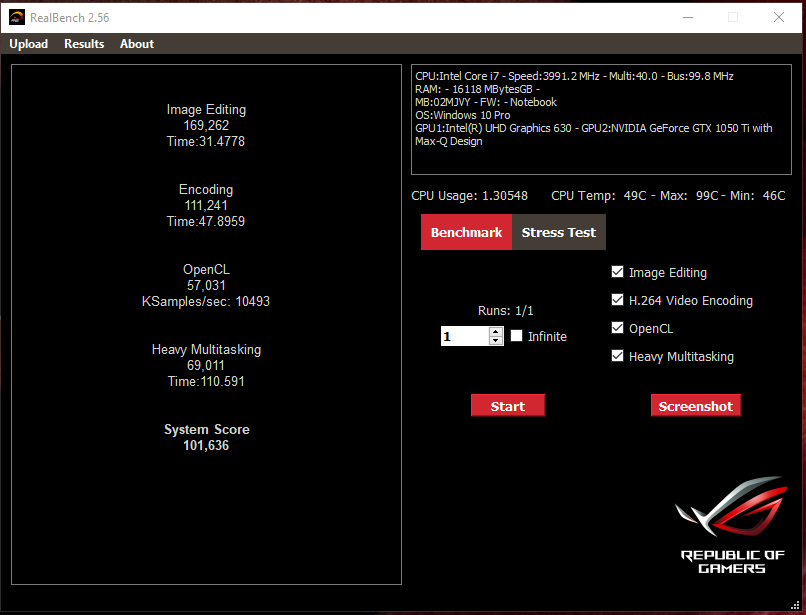806x615 pixels.
Task: Open the About menu
Action: pyautogui.click(x=137, y=44)
